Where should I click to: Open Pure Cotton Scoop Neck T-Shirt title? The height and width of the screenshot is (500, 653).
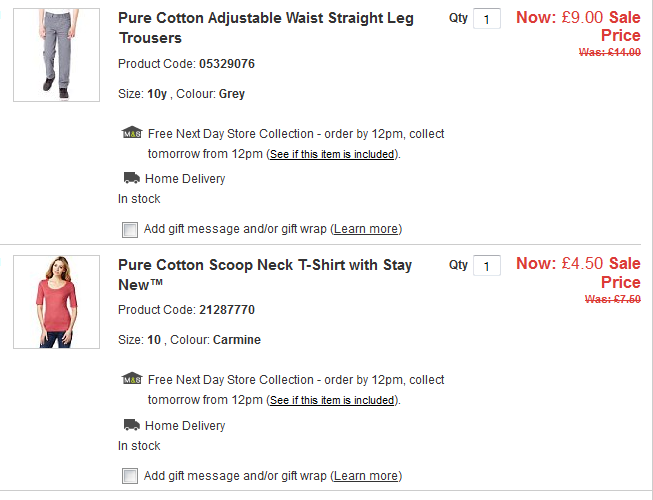click(264, 275)
